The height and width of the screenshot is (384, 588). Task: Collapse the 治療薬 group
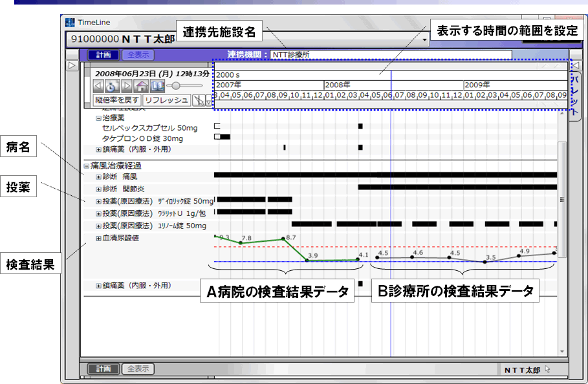(x=98, y=118)
